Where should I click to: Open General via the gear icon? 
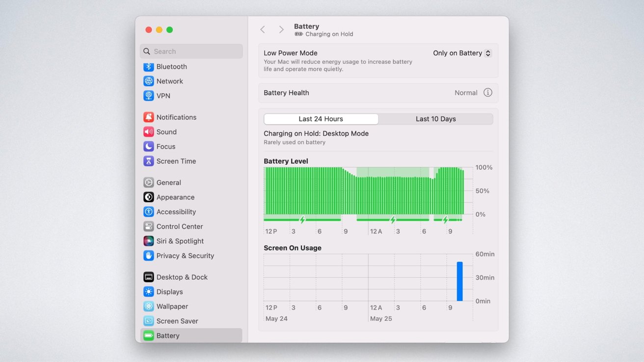point(149,182)
